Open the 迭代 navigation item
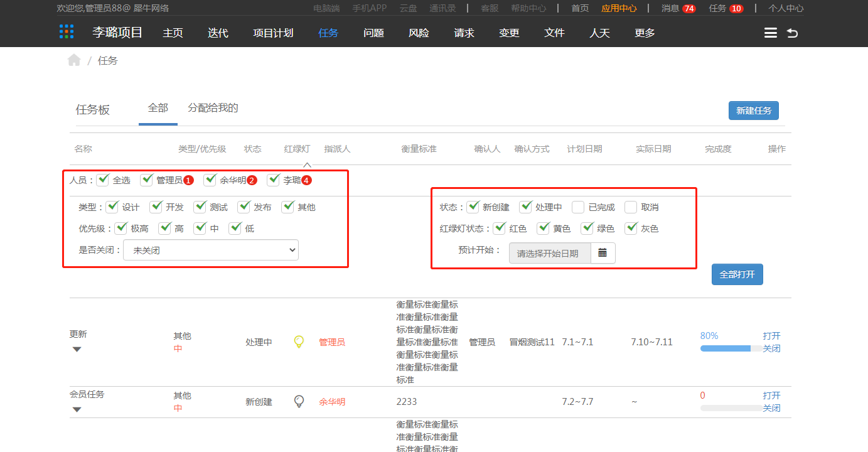868x452 pixels. pyautogui.click(x=218, y=33)
